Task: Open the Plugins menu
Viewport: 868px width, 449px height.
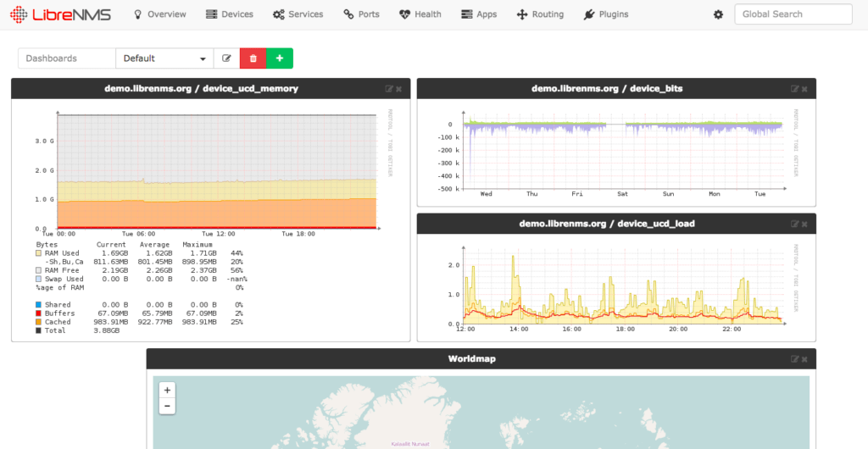Action: click(x=605, y=14)
